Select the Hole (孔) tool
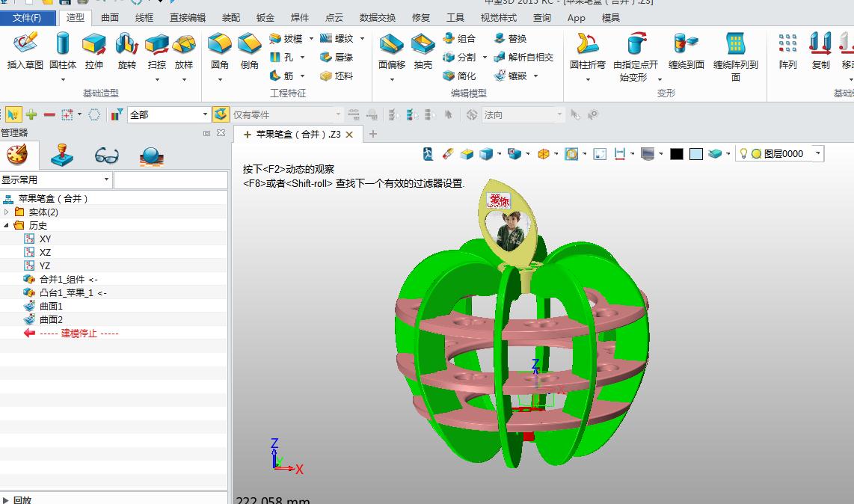This screenshot has height=504, width=854. pyautogui.click(x=282, y=58)
